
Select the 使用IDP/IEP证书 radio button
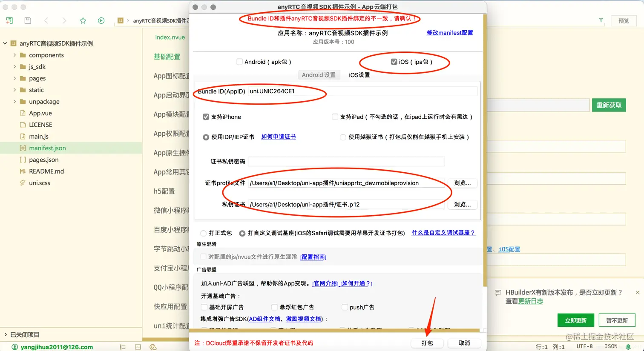[206, 137]
